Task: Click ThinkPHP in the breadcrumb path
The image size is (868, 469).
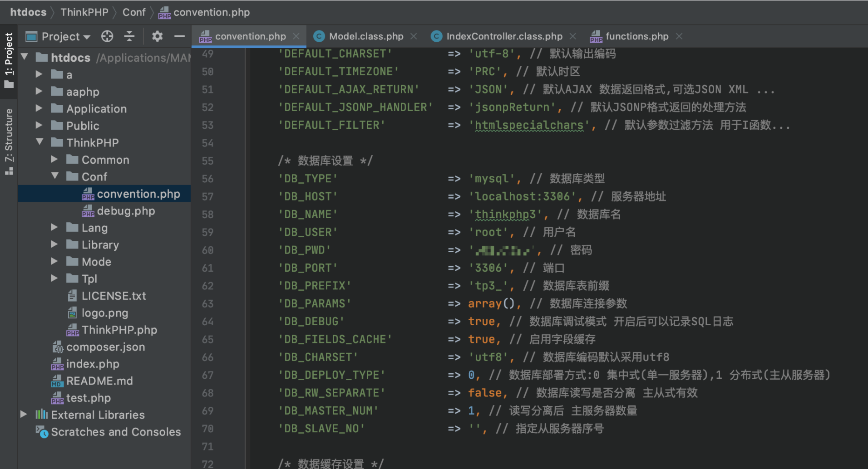Action: pos(84,12)
